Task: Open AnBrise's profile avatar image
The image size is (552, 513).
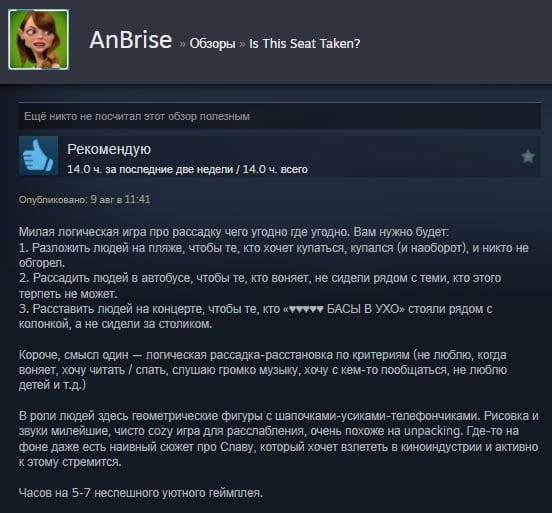Action: tap(38, 39)
